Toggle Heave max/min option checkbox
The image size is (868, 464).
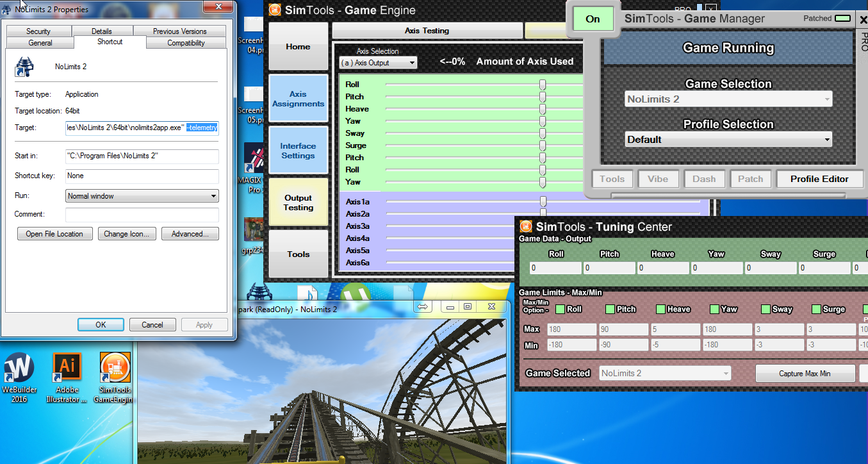(x=661, y=309)
